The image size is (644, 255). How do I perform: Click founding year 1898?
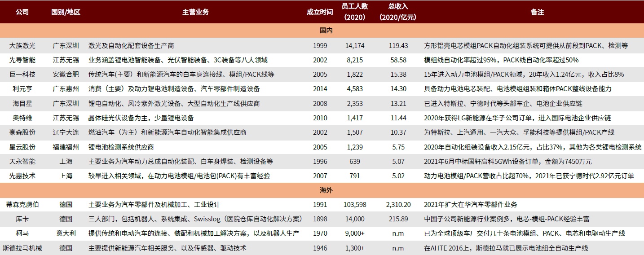click(320, 219)
